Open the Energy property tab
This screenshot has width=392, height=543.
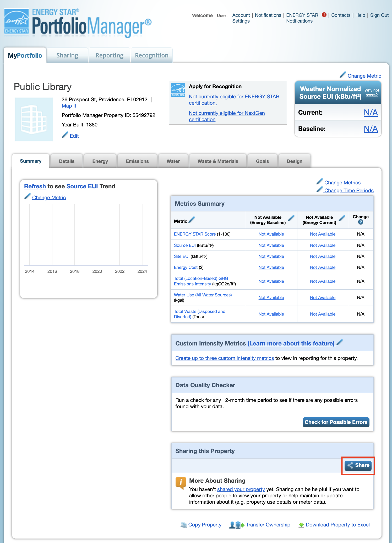100,161
